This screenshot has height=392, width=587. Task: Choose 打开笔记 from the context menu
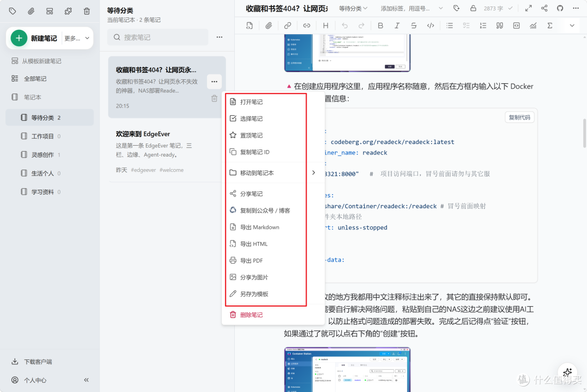(x=273, y=102)
